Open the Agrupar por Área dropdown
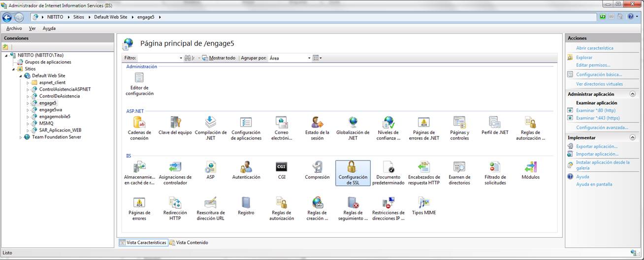Image resolution: width=644 pixels, height=260 pixels. coord(290,58)
